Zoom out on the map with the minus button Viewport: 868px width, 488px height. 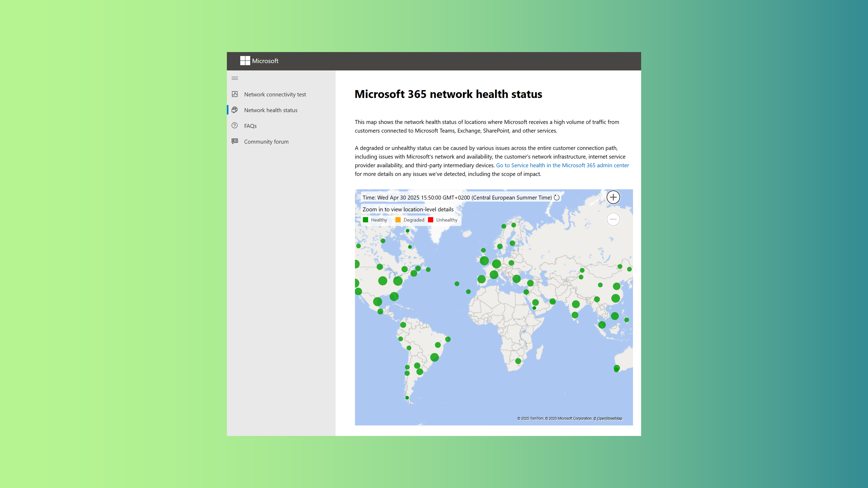click(x=613, y=219)
